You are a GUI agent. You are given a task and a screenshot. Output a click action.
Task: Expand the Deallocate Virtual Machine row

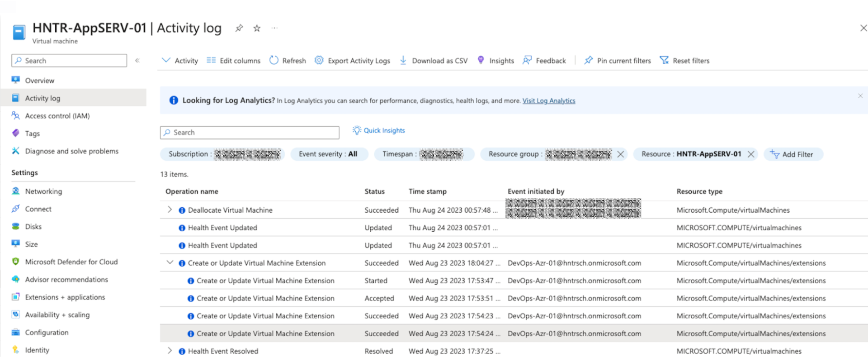170,210
